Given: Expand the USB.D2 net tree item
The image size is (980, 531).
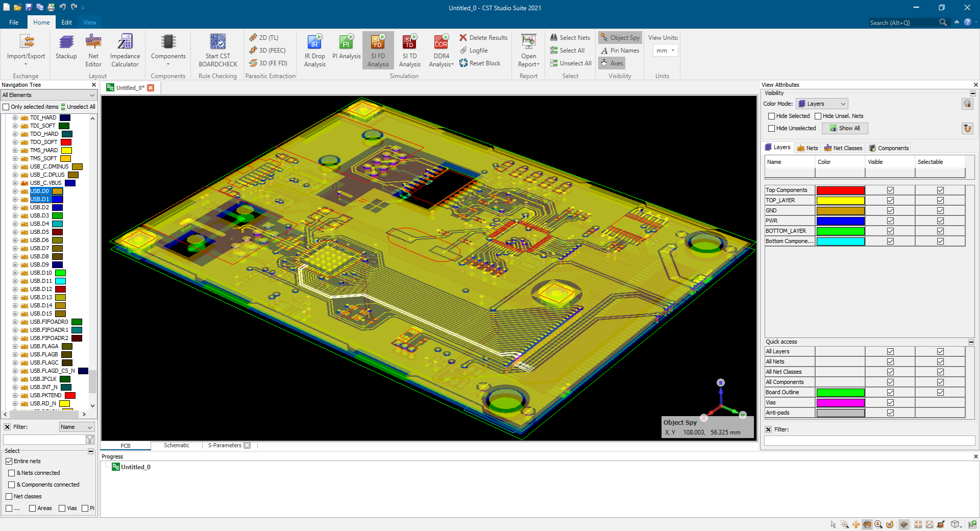Looking at the screenshot, I should pos(15,208).
